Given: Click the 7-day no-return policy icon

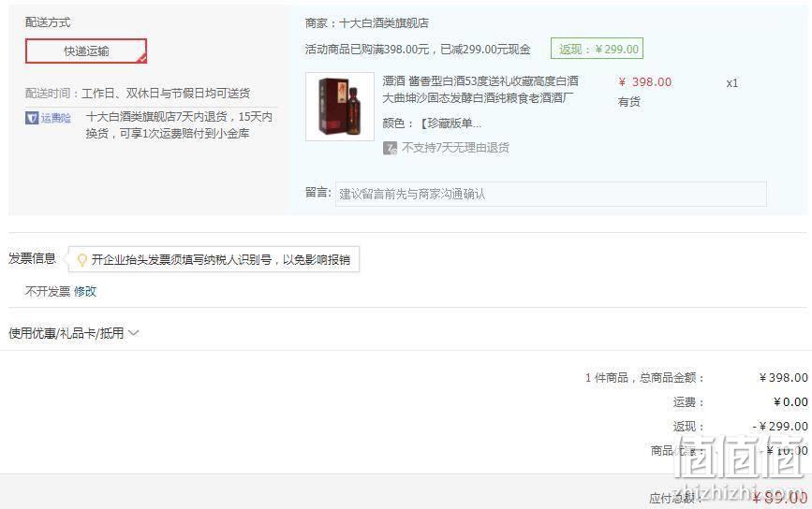Looking at the screenshot, I should 390,148.
